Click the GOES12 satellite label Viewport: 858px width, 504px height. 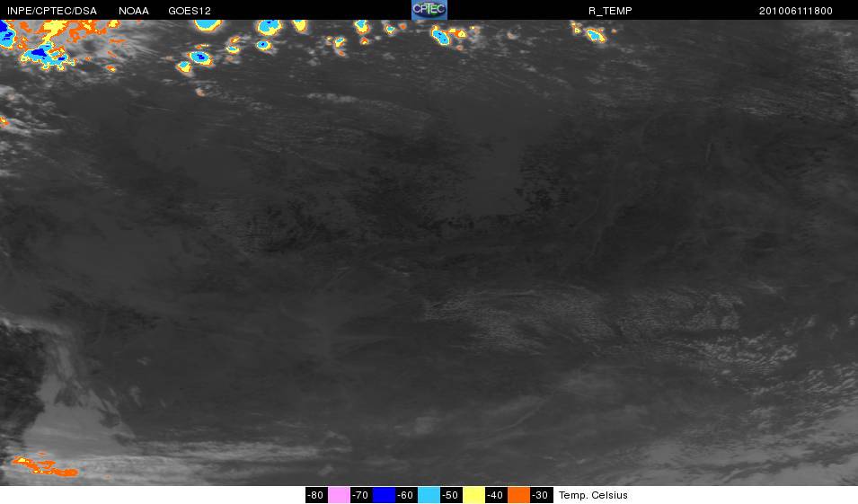point(190,11)
